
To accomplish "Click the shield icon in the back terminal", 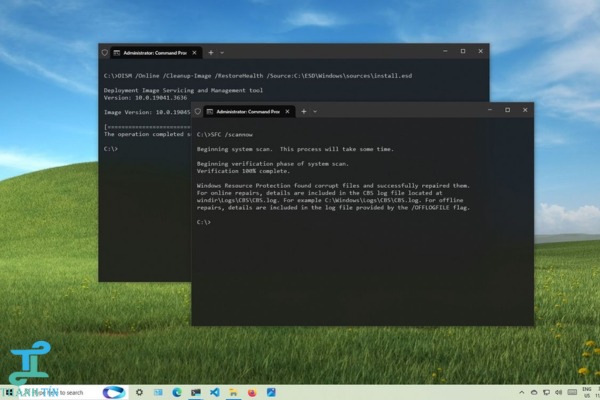I will pos(105,51).
